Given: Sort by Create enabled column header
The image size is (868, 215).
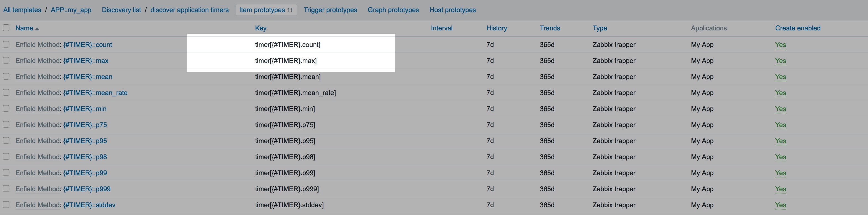Looking at the screenshot, I should 798,28.
